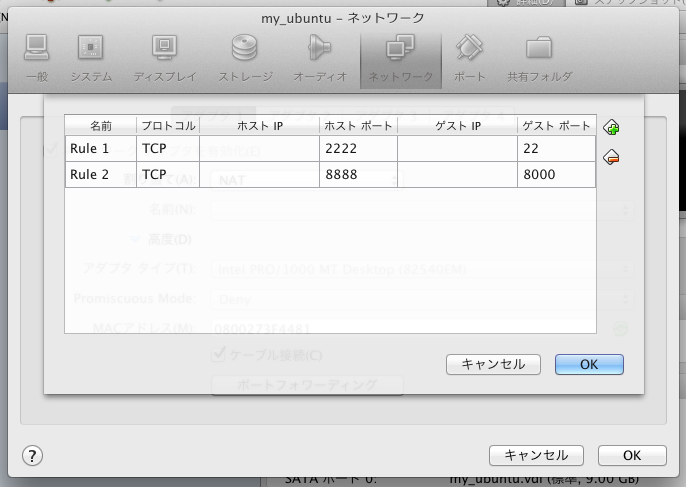The width and height of the screenshot is (686, 487).
Task: Open the システム settings pane
Action: click(x=91, y=59)
